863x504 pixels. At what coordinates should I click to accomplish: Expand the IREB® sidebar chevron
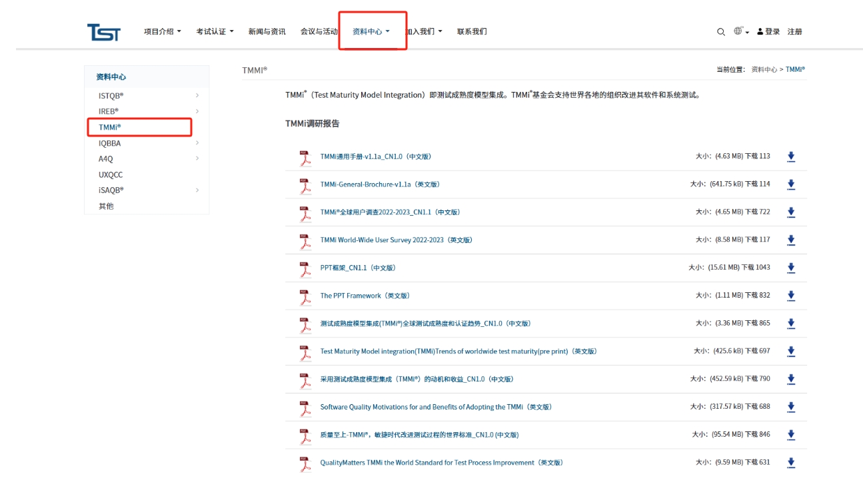coord(197,111)
